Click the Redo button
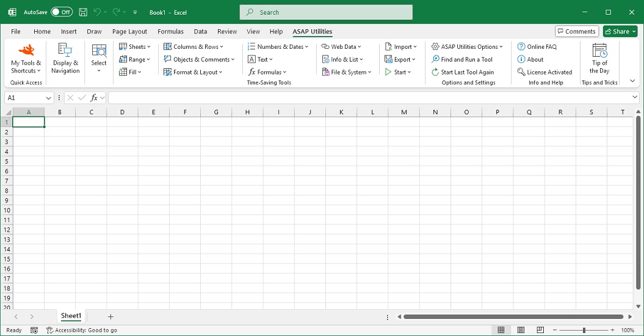644x336 pixels. click(x=116, y=12)
